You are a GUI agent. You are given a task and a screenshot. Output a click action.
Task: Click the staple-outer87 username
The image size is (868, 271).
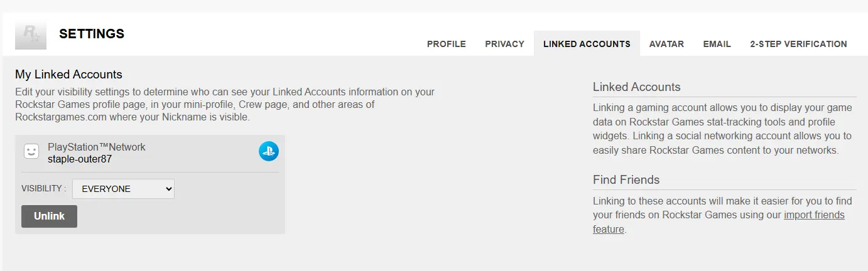[x=80, y=159]
